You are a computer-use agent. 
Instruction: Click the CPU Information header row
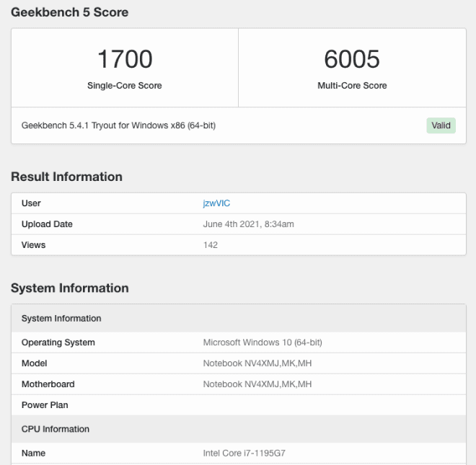(x=239, y=429)
